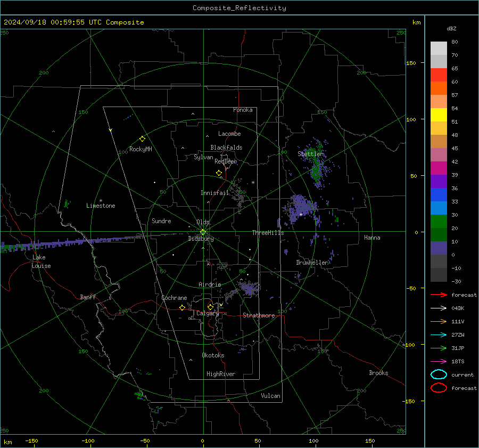Click the RockyMH label

(141, 149)
